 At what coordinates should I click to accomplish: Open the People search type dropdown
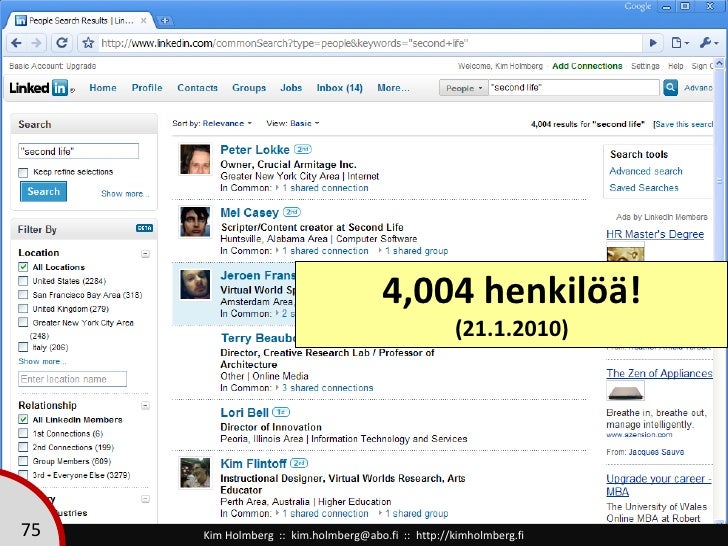pyautogui.click(x=464, y=88)
